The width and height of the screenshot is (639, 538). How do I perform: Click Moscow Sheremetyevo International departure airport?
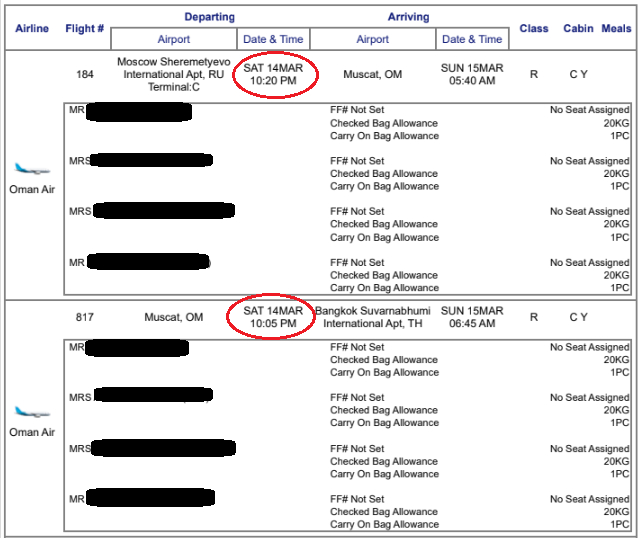pos(173,74)
